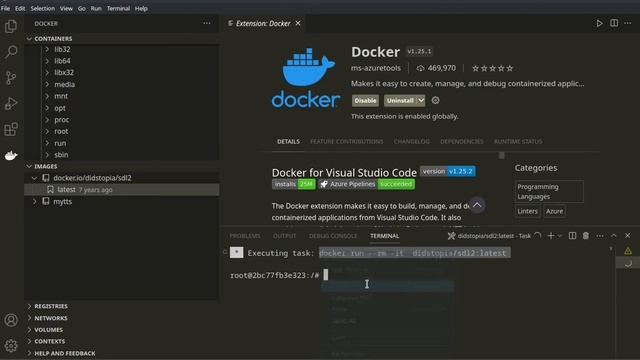640x360 pixels.
Task: Collapse docker.io/didstopia/sdl2 image node
Action: click(35, 178)
